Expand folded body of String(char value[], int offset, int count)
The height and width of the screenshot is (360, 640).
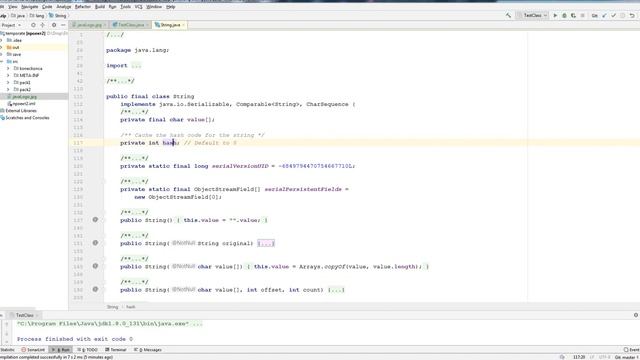(x=337, y=290)
